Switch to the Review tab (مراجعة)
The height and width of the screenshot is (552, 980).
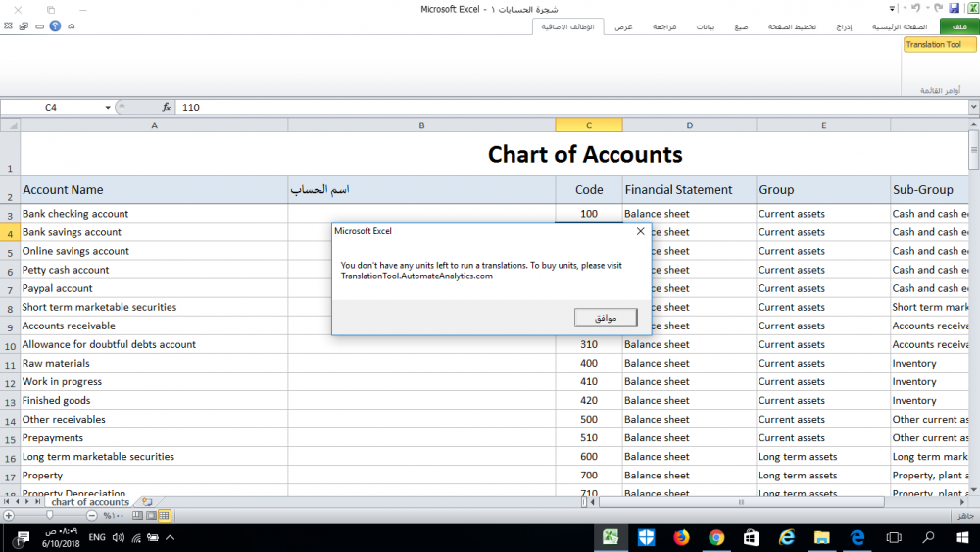664,26
